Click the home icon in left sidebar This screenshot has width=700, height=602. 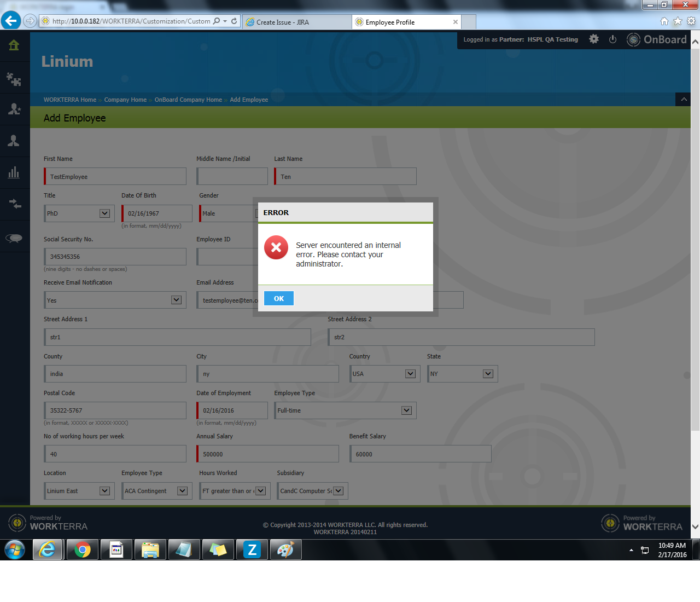[14, 45]
